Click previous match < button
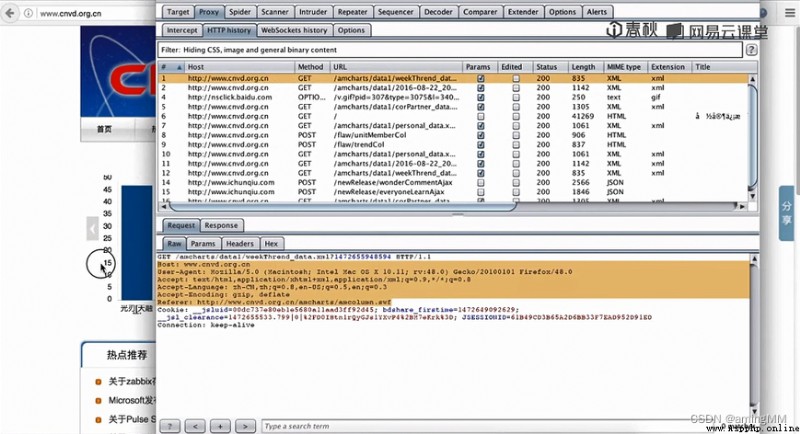The width and height of the screenshot is (800, 434). (195, 426)
